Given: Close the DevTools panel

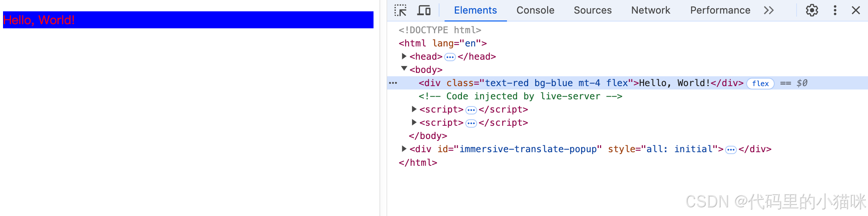Looking at the screenshot, I should (x=856, y=10).
